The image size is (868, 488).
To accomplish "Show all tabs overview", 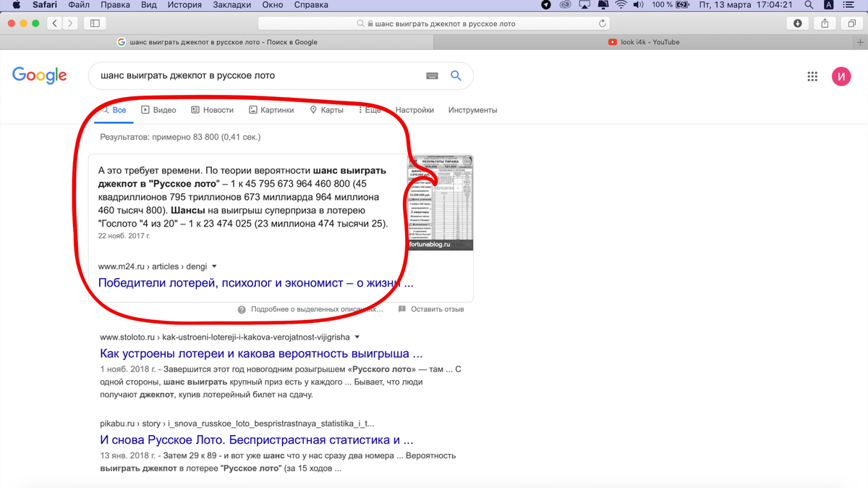I will pos(852,23).
